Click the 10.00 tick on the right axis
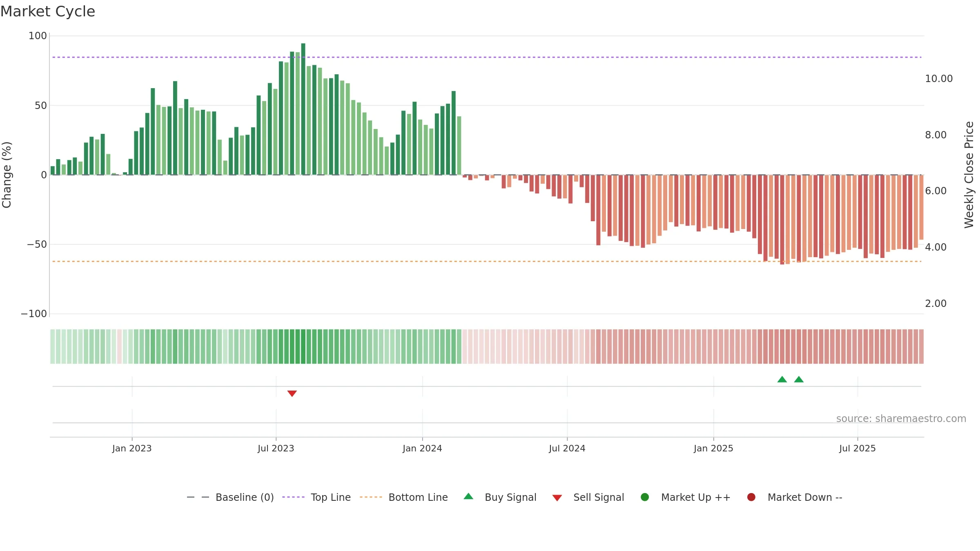 point(939,79)
